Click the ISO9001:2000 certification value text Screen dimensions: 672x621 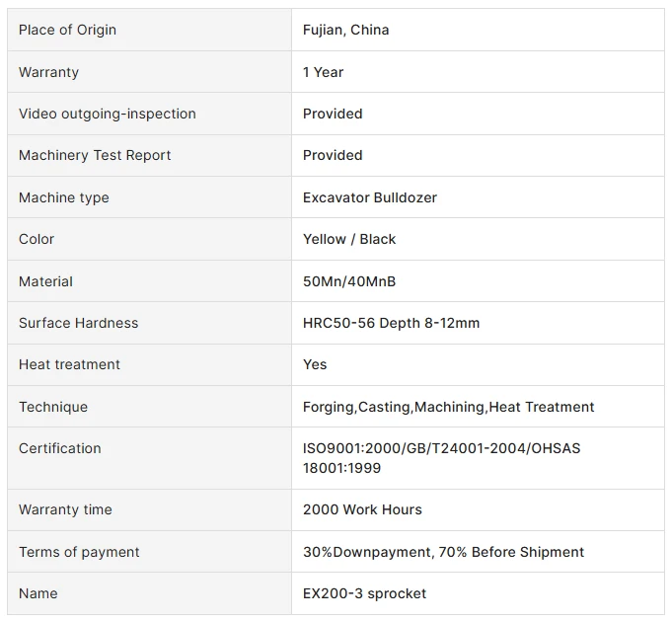441,458
